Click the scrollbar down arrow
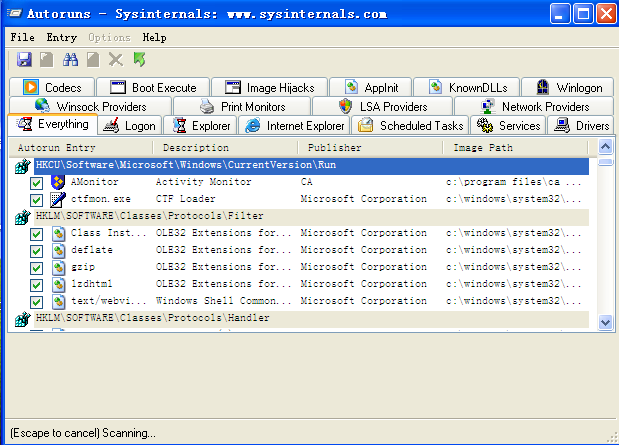 [x=606, y=322]
